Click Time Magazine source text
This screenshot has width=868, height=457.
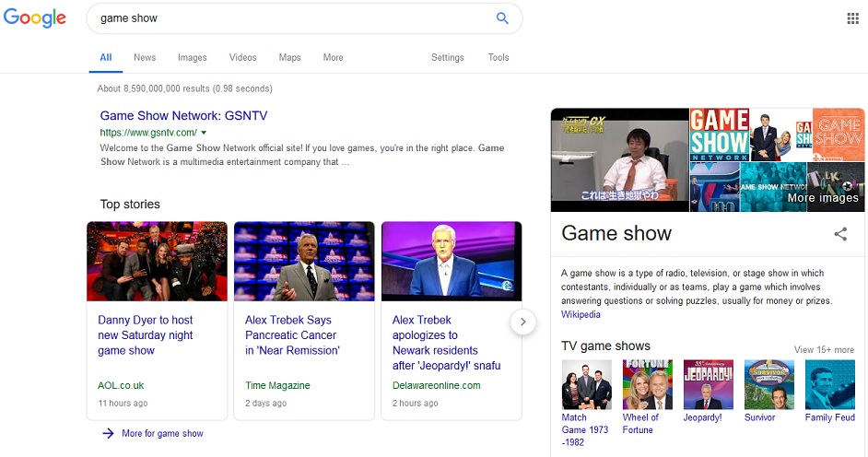click(277, 386)
